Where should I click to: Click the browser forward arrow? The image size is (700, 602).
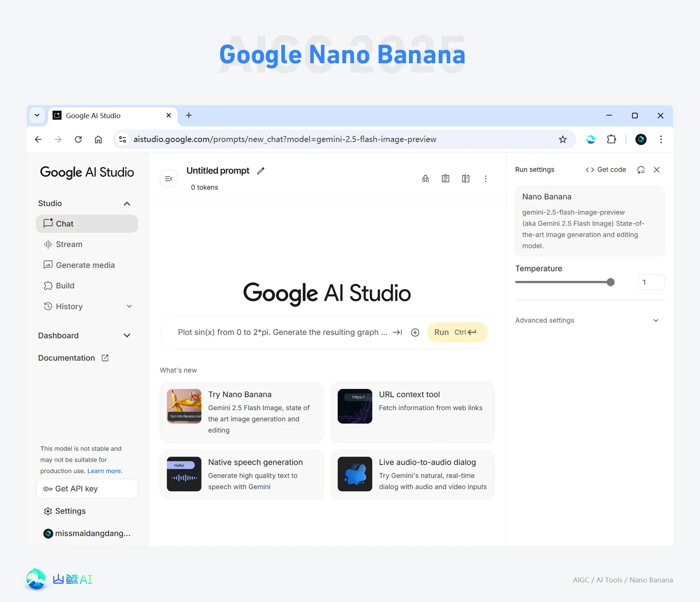(58, 139)
